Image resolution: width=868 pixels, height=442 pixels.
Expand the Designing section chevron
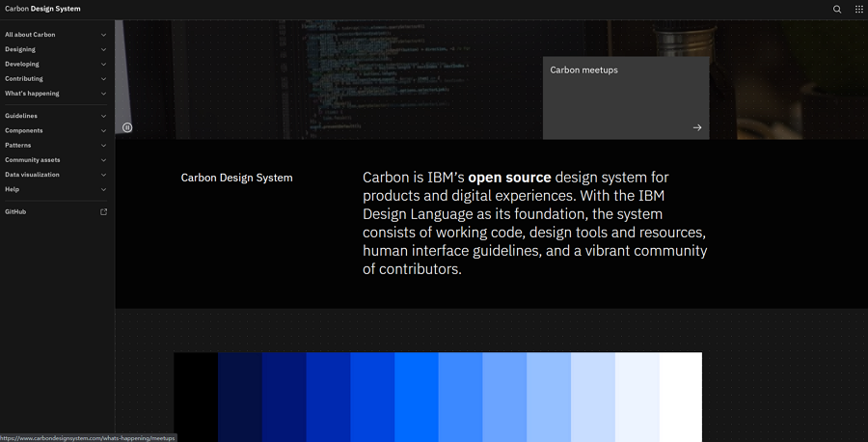[x=103, y=49]
